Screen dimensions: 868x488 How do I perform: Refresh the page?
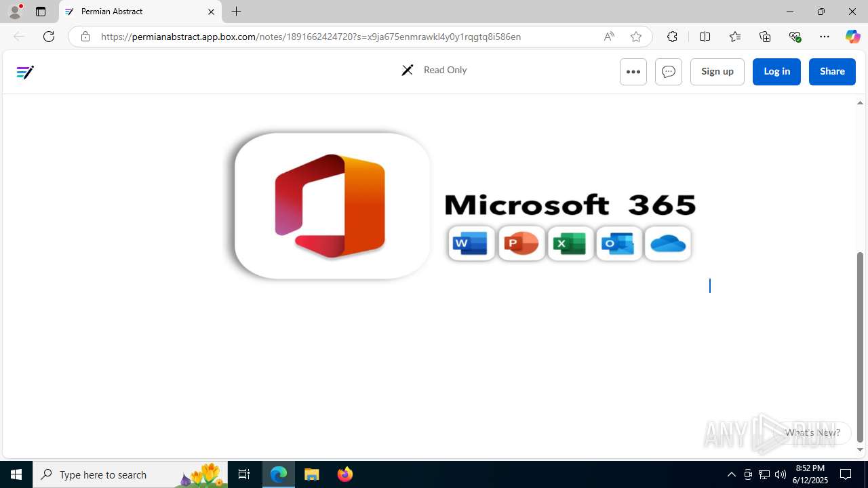click(x=49, y=37)
